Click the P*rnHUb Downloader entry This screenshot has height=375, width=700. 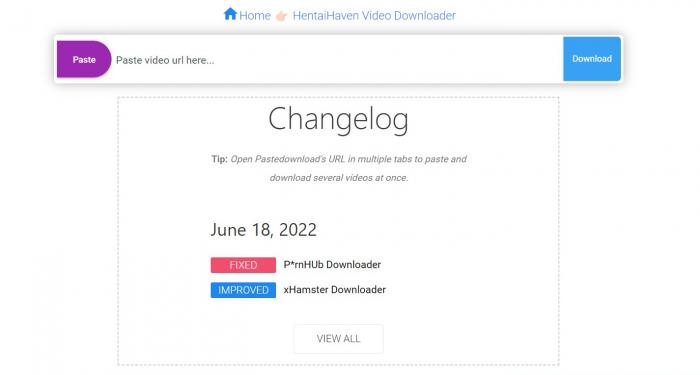click(x=332, y=265)
